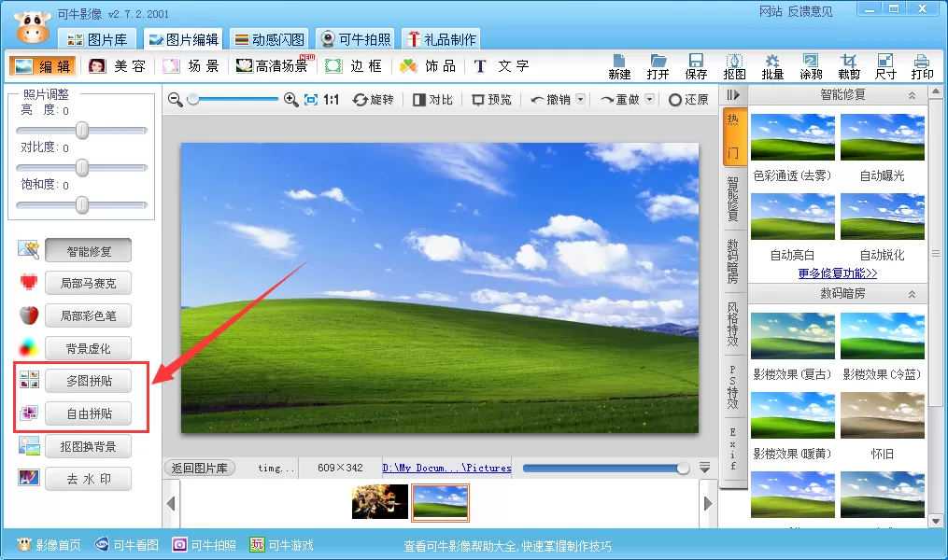This screenshot has height=560, width=948.
Task: Click the 还原 restore original button
Action: 688,100
